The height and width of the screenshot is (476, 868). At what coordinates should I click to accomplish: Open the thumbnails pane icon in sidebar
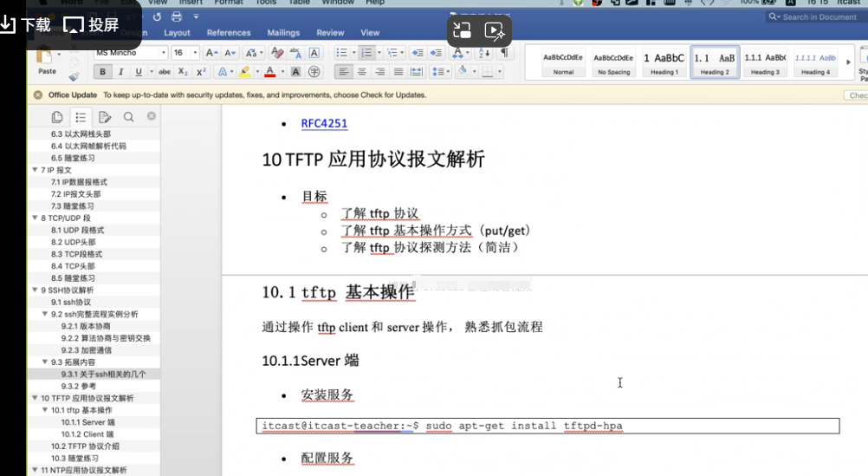tap(57, 117)
